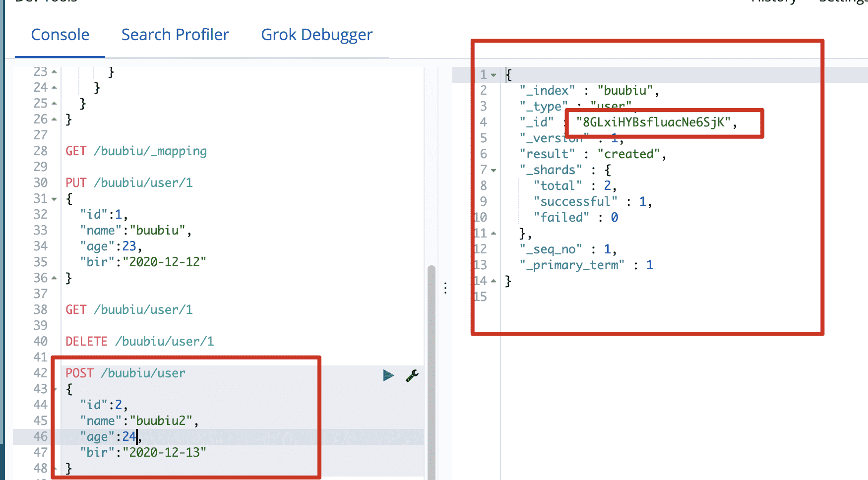Collapse the PUT request body at line 31
This screenshot has width=868, height=480.
(x=54, y=199)
